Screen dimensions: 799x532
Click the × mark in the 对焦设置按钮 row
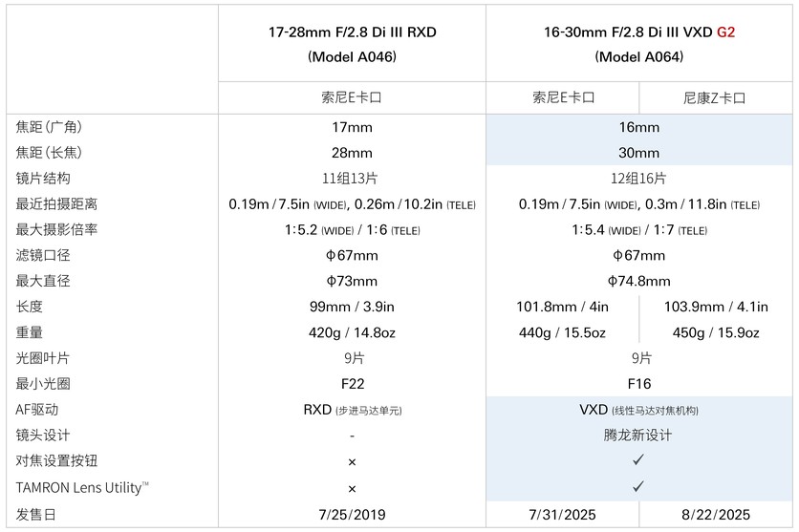[352, 461]
